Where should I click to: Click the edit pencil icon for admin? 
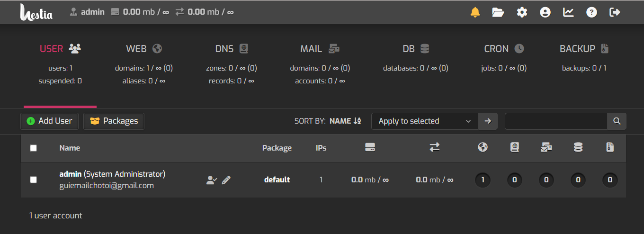(x=226, y=180)
